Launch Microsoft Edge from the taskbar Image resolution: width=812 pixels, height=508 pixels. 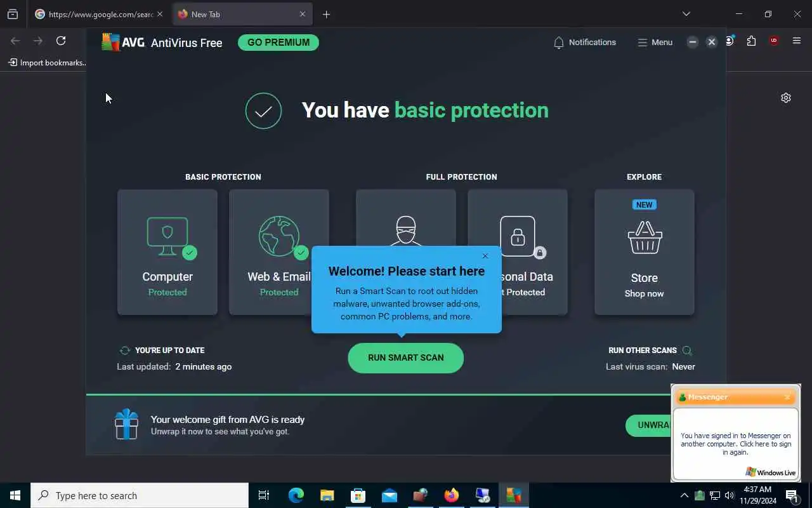pos(296,495)
